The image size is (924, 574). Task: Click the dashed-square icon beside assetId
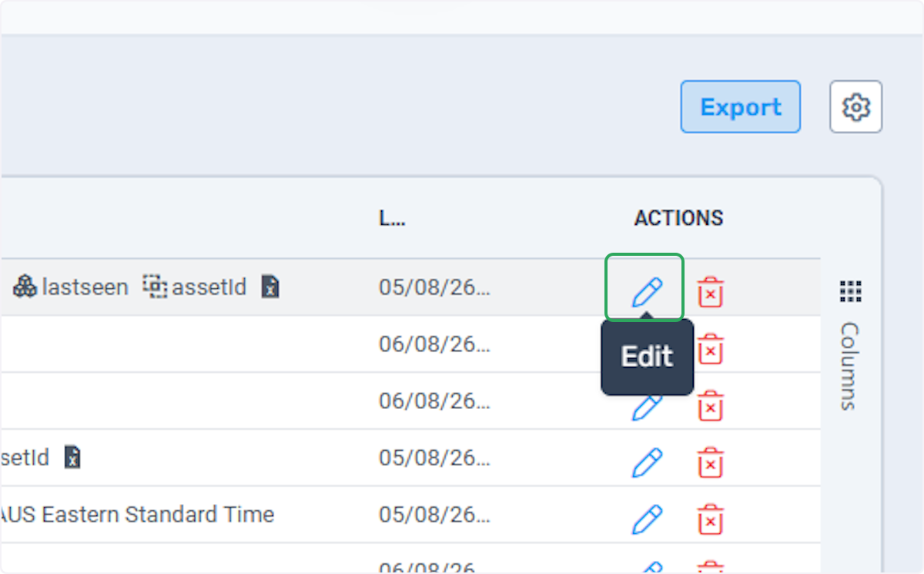point(155,287)
